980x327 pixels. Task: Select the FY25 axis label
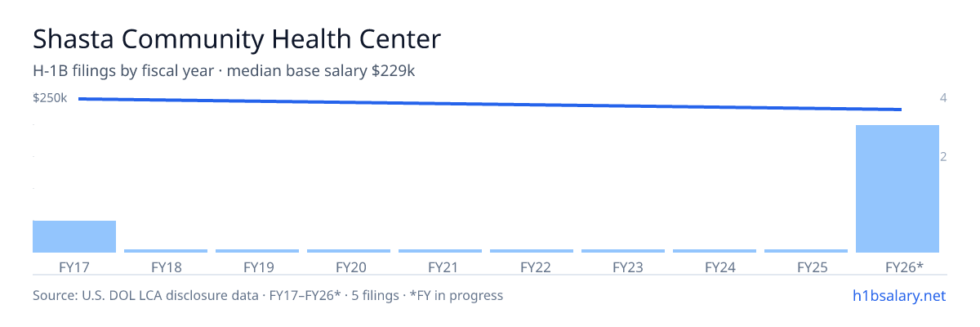pos(806,267)
